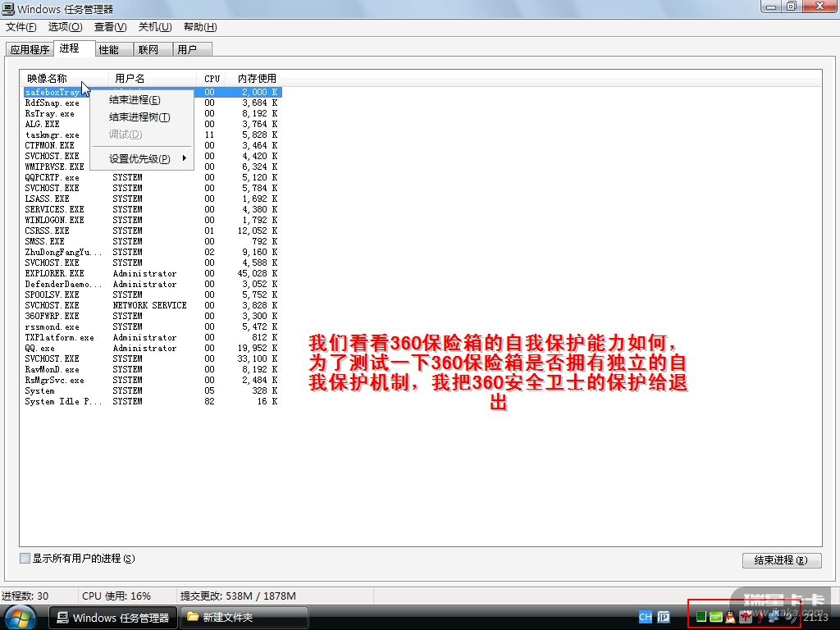840x630 pixels.
Task: Switch to the 性能 tab
Action: pyautogui.click(x=114, y=49)
